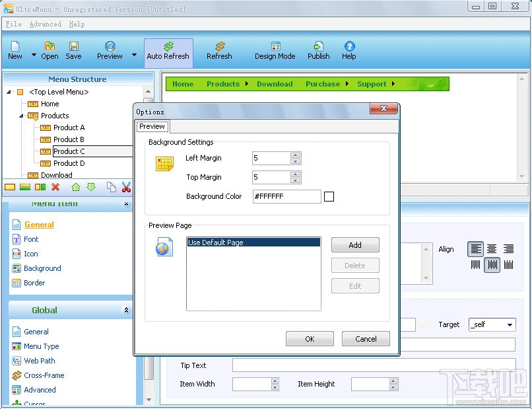Collapse the Products tree branch
Viewport: 532px width, 409px height.
(x=21, y=116)
